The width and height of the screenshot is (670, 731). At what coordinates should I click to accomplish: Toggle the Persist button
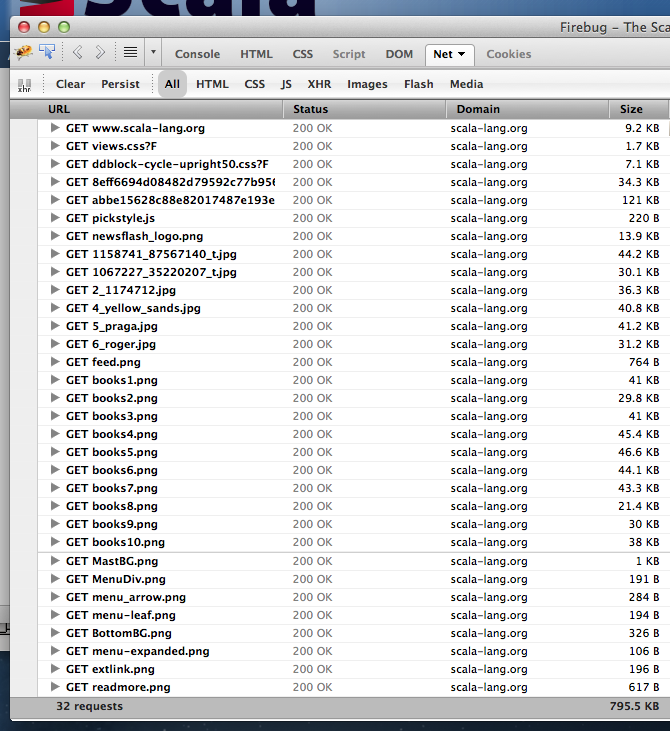(120, 84)
